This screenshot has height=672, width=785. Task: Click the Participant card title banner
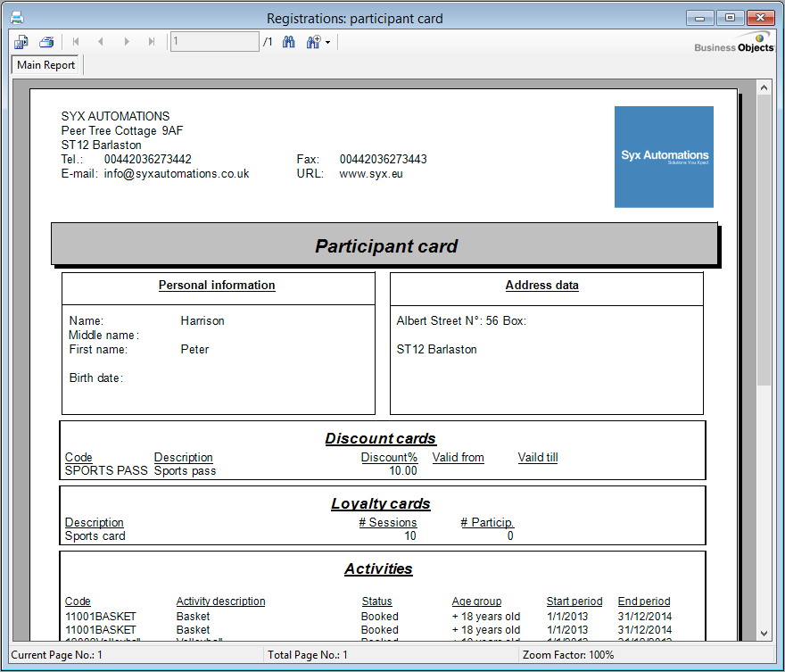pos(384,245)
